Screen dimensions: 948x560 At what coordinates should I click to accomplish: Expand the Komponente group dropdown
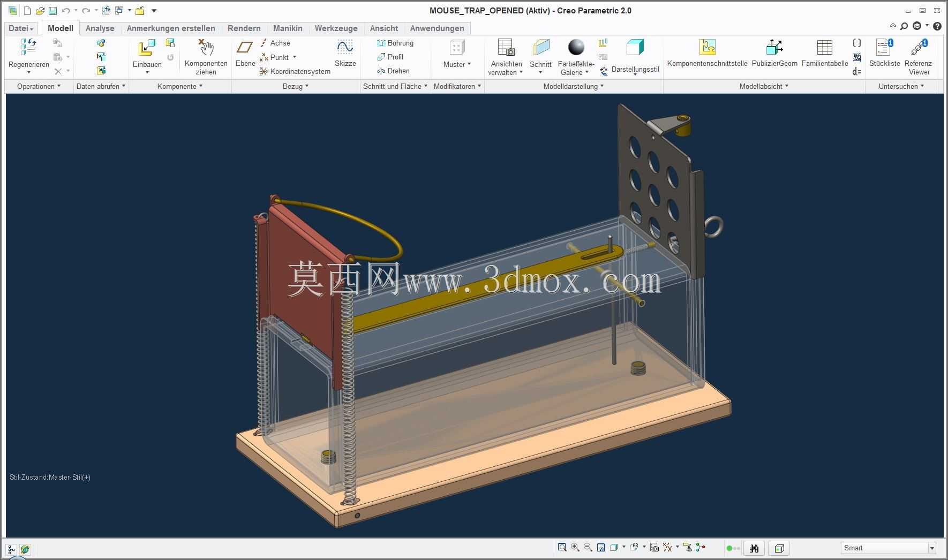(x=180, y=86)
